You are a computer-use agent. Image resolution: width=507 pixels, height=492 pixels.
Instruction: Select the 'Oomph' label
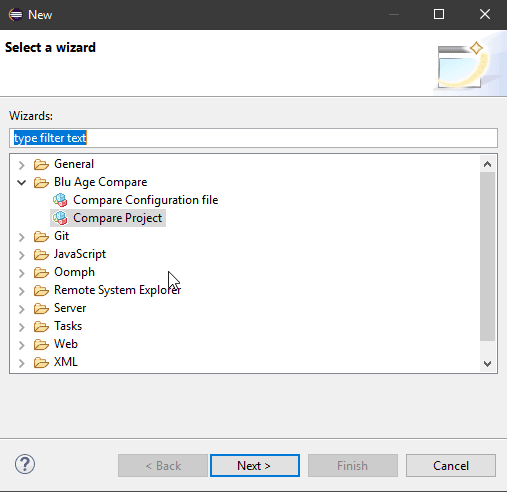pyautogui.click(x=74, y=272)
